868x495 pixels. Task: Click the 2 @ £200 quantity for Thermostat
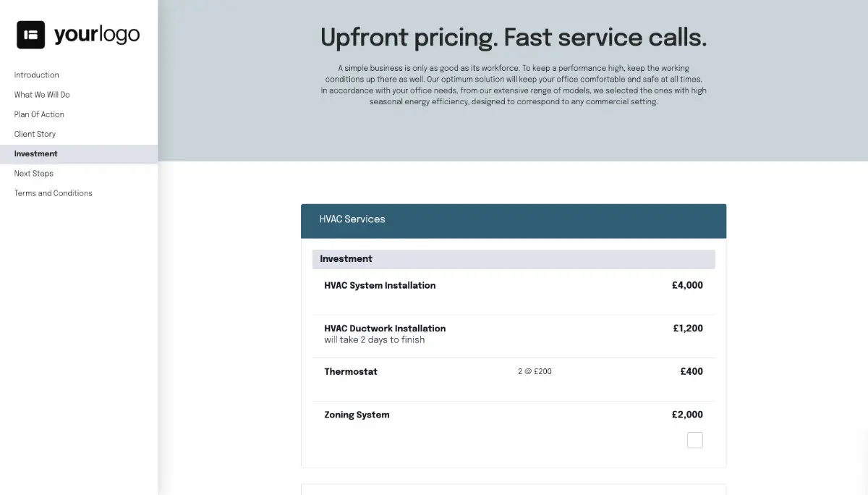[x=534, y=371]
